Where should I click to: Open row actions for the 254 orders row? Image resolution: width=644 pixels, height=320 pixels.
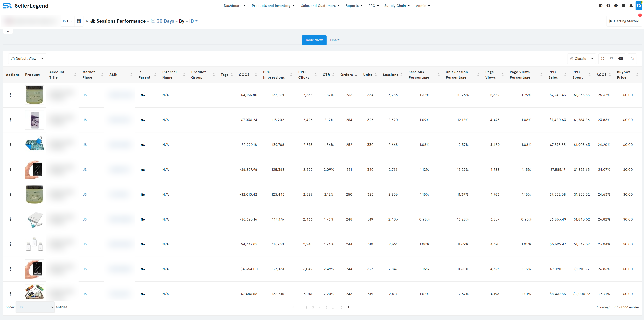tap(10, 120)
